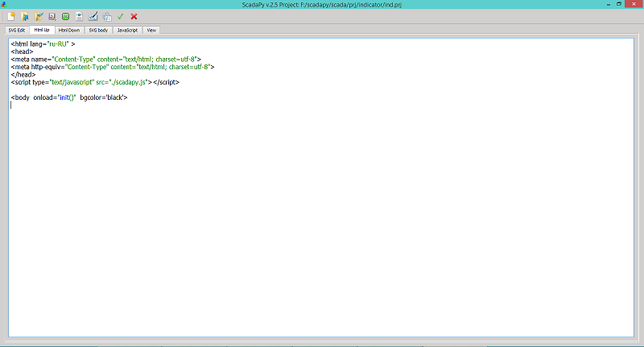644x347 pixels.
Task: Click the globe with checklist icon
Action: [x=107, y=16]
